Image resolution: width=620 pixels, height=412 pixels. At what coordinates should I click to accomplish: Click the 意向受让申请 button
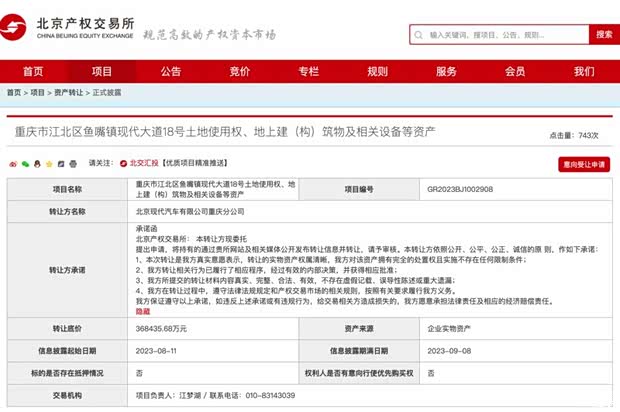[x=583, y=164]
